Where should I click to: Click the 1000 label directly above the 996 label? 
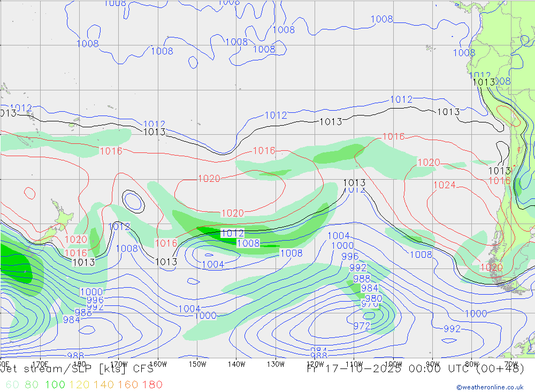coord(91,292)
